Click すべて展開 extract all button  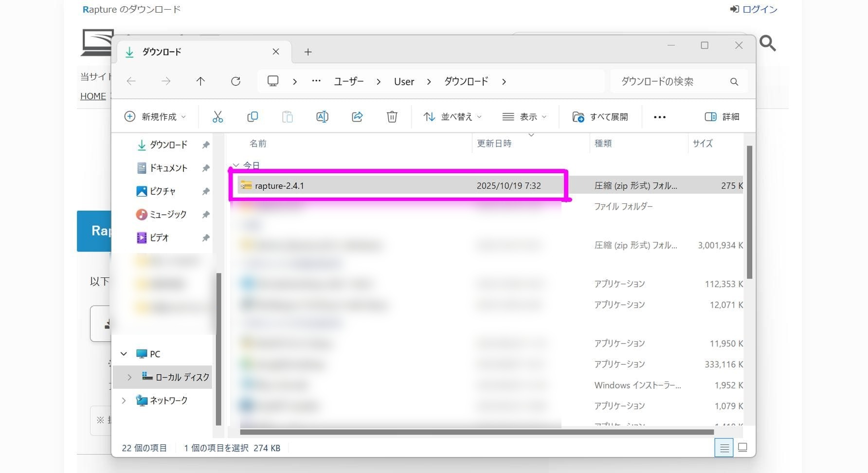600,117
